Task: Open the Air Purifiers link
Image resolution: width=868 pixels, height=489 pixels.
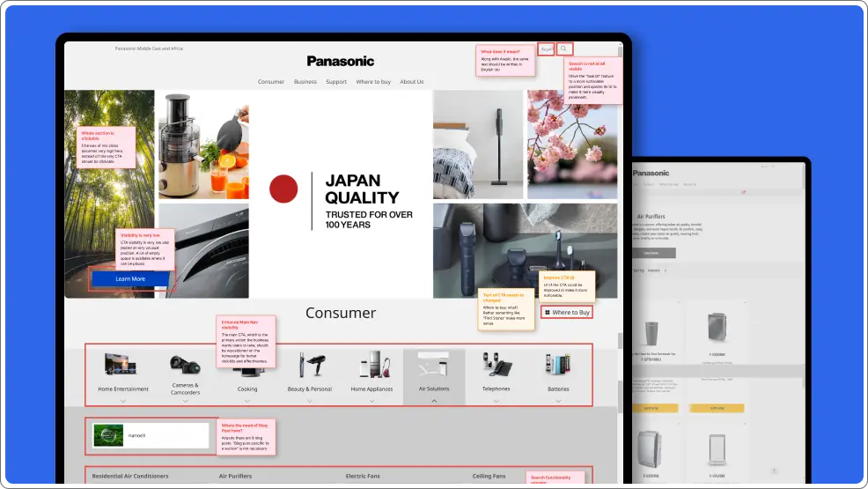Action: [235, 476]
